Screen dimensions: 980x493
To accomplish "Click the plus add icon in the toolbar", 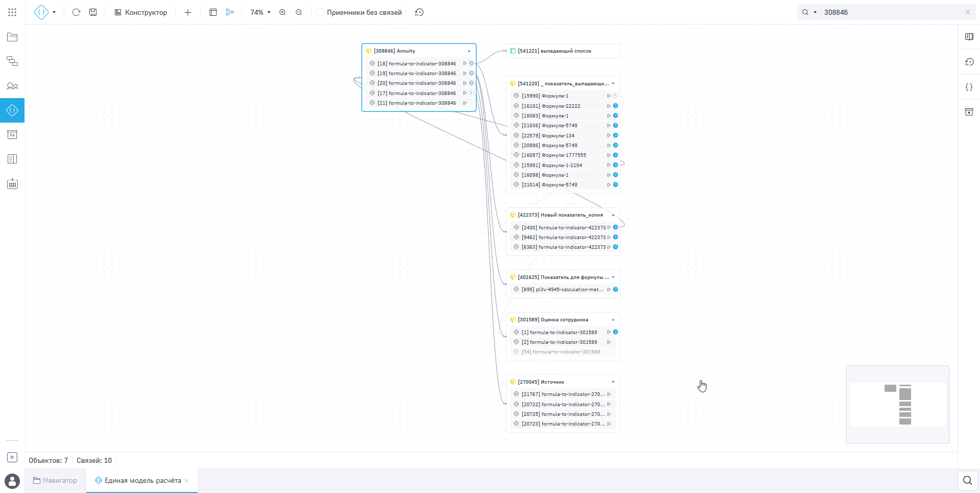I will pyautogui.click(x=188, y=12).
